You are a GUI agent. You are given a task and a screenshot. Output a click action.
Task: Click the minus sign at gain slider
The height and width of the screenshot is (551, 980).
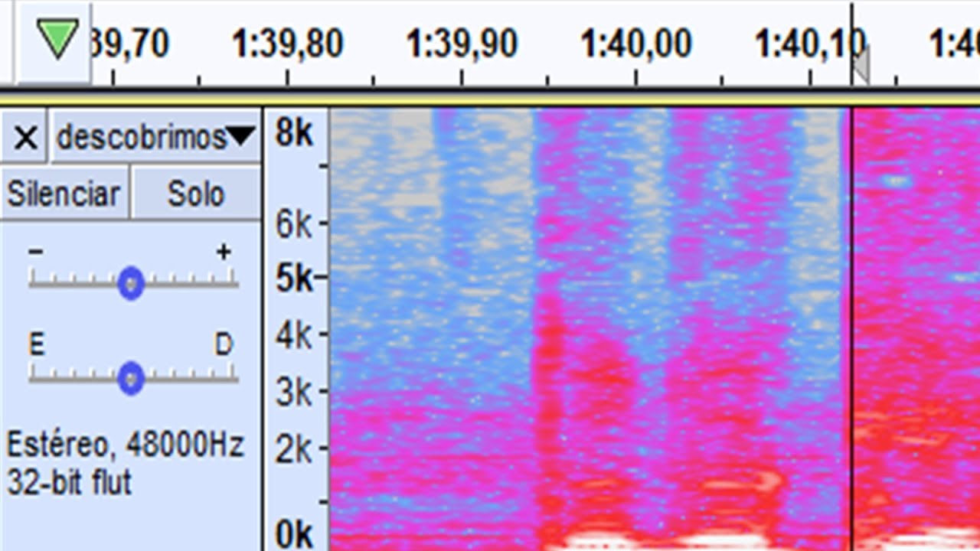pos(37,252)
